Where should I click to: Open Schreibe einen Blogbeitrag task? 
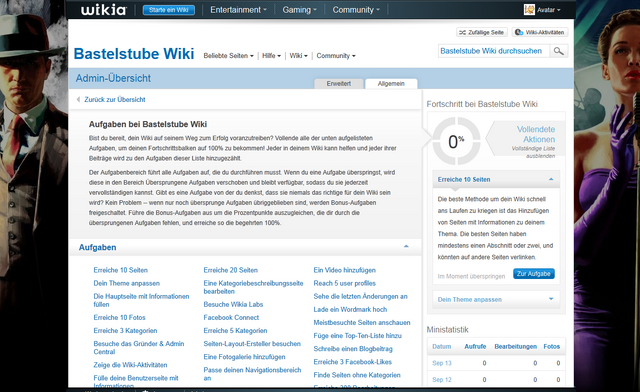coord(353,349)
